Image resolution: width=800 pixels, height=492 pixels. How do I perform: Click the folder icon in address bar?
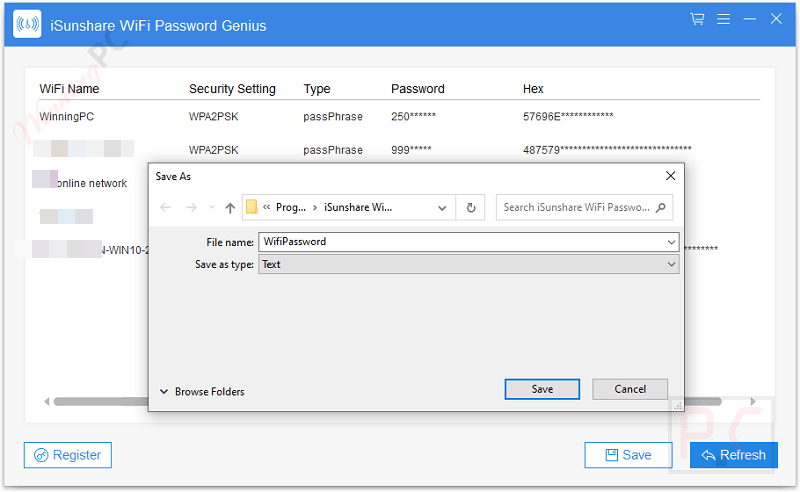pyautogui.click(x=252, y=207)
